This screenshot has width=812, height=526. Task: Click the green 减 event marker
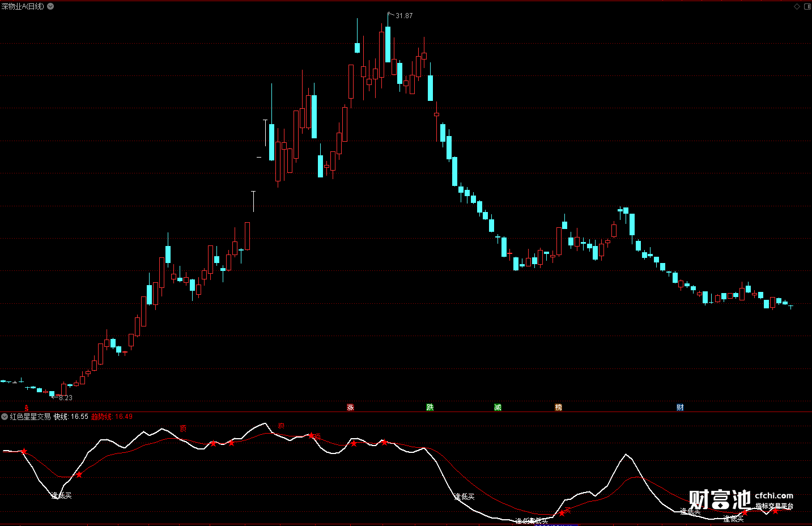[x=498, y=408]
